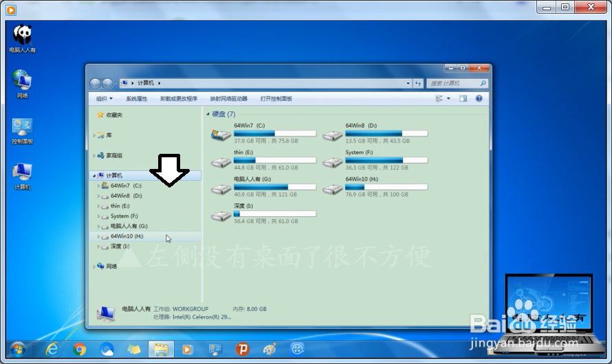Launch Chrome from the taskbar
The image size is (612, 364).
pos(79,349)
